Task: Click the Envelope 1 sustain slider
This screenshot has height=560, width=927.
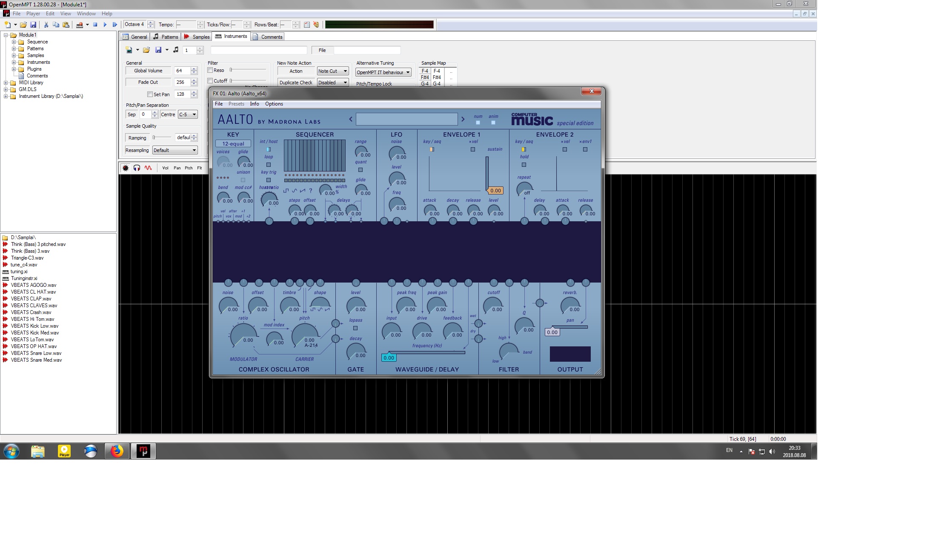Action: (x=487, y=174)
